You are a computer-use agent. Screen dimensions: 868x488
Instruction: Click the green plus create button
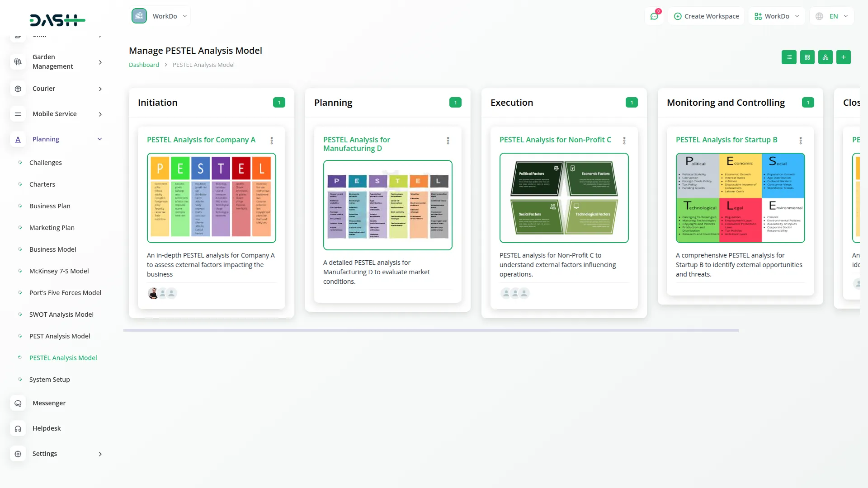843,57
